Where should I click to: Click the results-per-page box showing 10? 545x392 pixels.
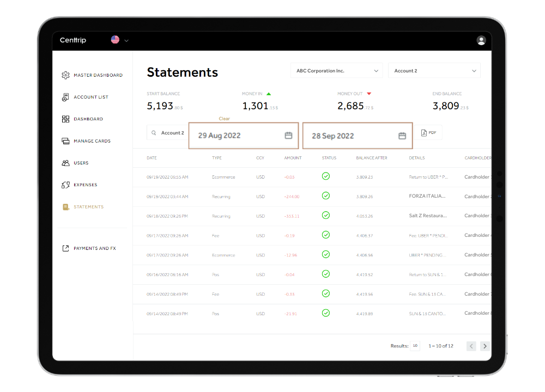click(415, 346)
